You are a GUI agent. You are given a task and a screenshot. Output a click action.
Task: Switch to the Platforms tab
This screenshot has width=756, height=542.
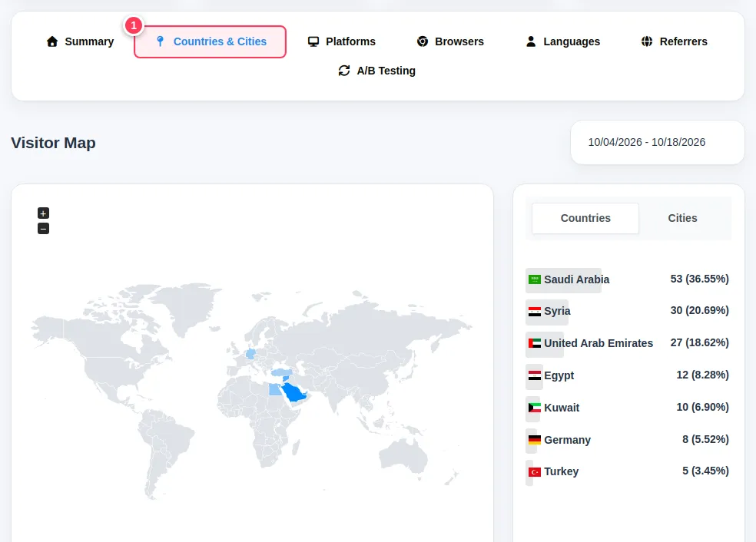pos(341,41)
